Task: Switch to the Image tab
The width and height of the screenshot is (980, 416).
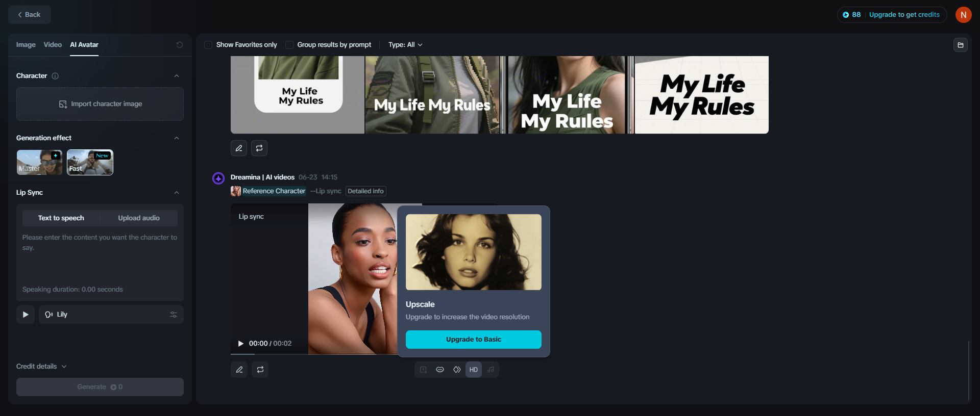Action: click(x=26, y=45)
